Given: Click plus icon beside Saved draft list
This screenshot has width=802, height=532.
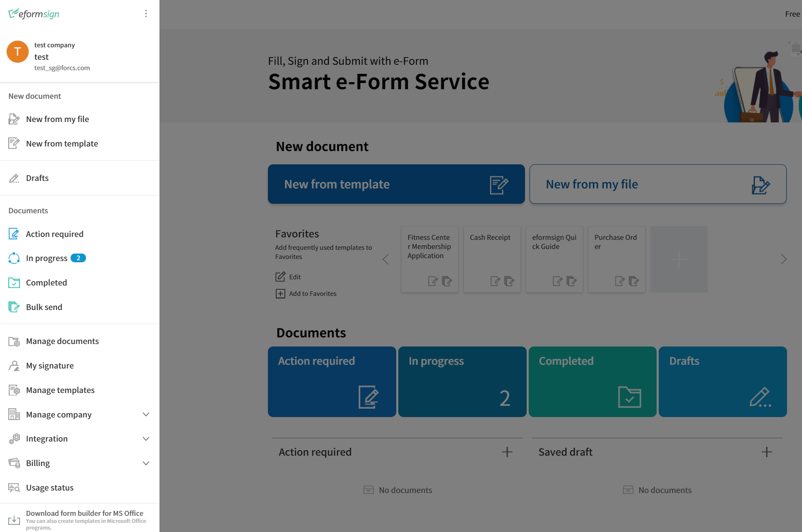Looking at the screenshot, I should point(767,452).
